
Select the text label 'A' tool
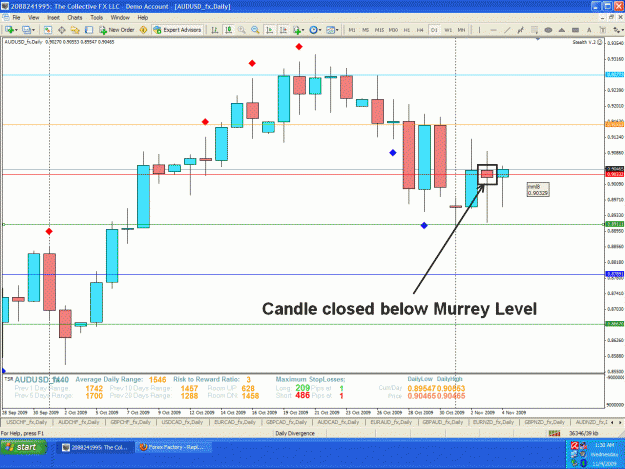pyautogui.click(x=589, y=30)
